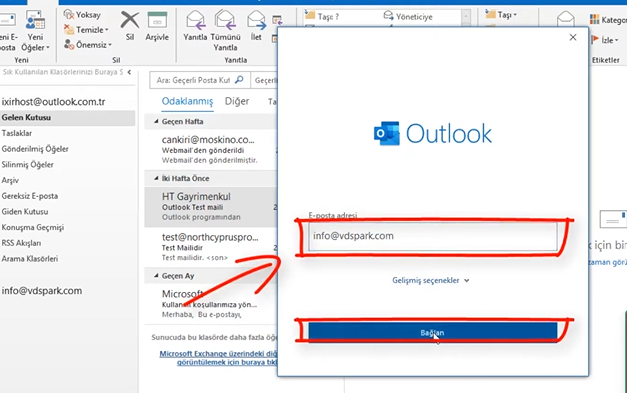The width and height of the screenshot is (627, 393).
Task: Open the Gereksiz E-posta folder
Action: click(x=30, y=196)
